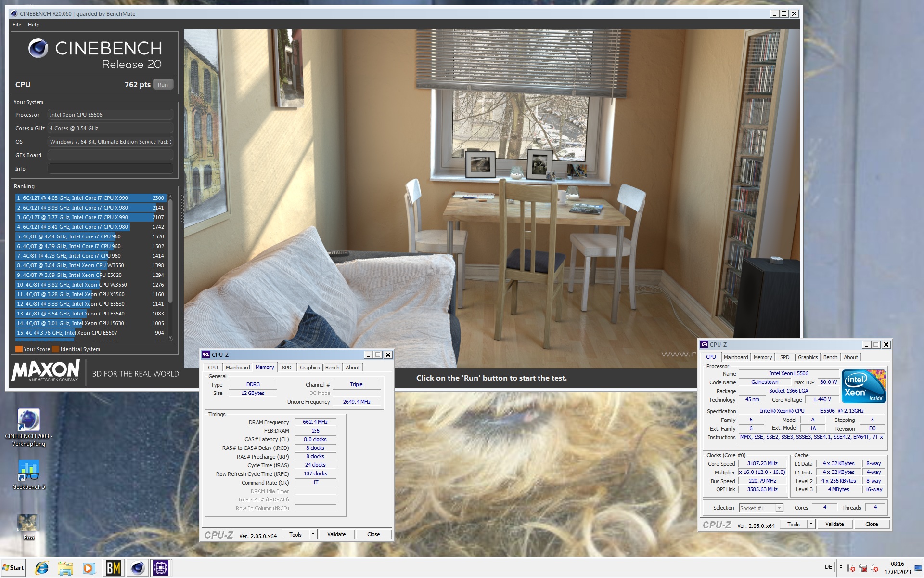Viewport: 924px width, 578px height.
Task: Click Tools button in CPU-Z Memory window
Action: [295, 534]
